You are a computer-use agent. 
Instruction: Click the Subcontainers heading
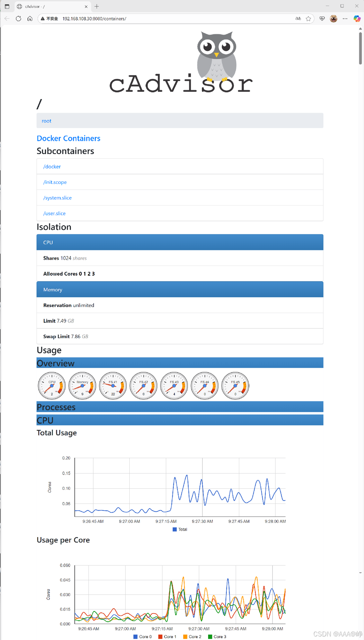[x=65, y=151]
